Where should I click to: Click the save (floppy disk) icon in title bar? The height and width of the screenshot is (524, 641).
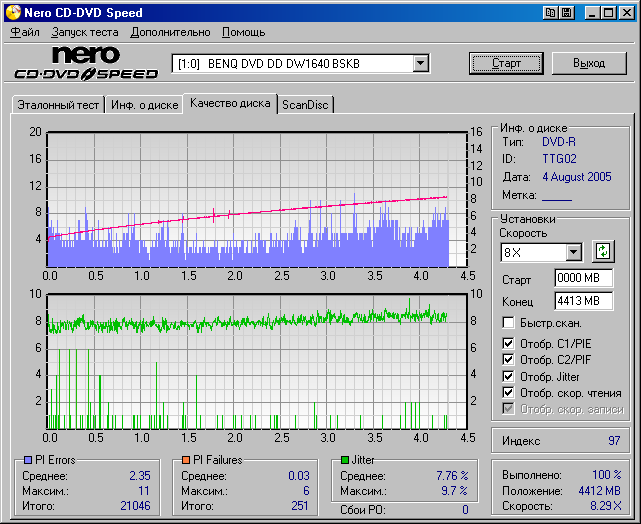pos(567,13)
